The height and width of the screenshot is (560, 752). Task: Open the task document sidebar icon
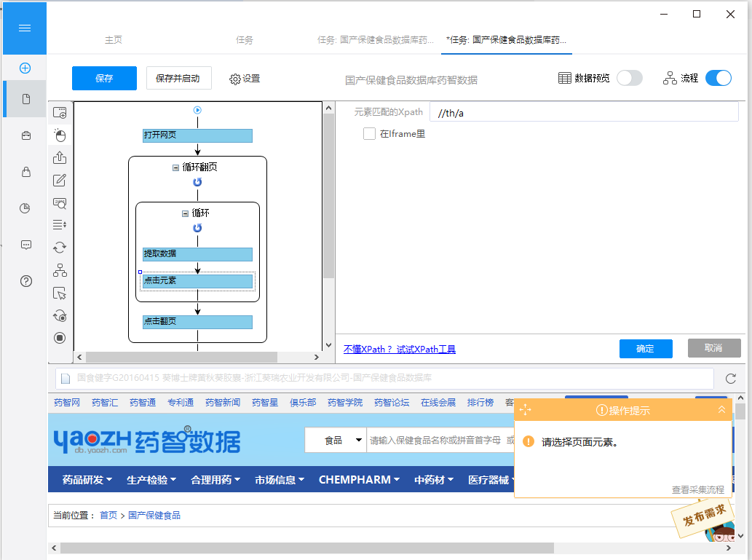[x=26, y=99]
